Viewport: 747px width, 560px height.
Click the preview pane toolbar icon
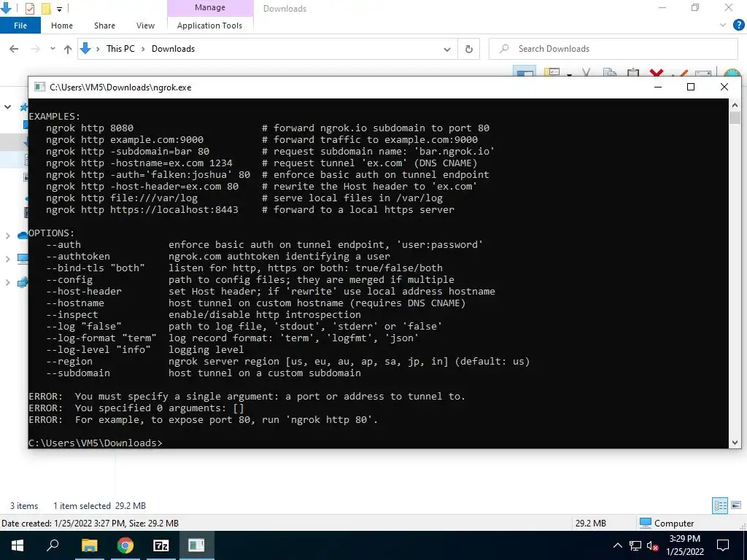click(x=525, y=71)
